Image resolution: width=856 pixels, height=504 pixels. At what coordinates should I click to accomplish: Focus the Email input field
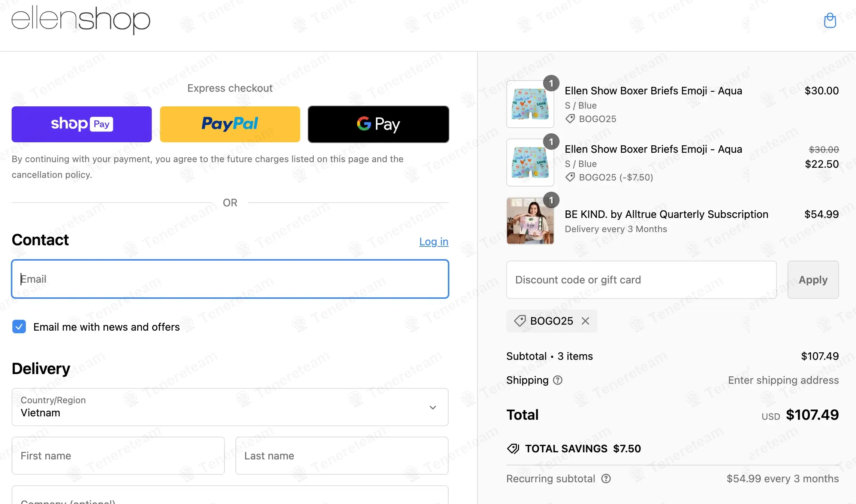coord(230,279)
